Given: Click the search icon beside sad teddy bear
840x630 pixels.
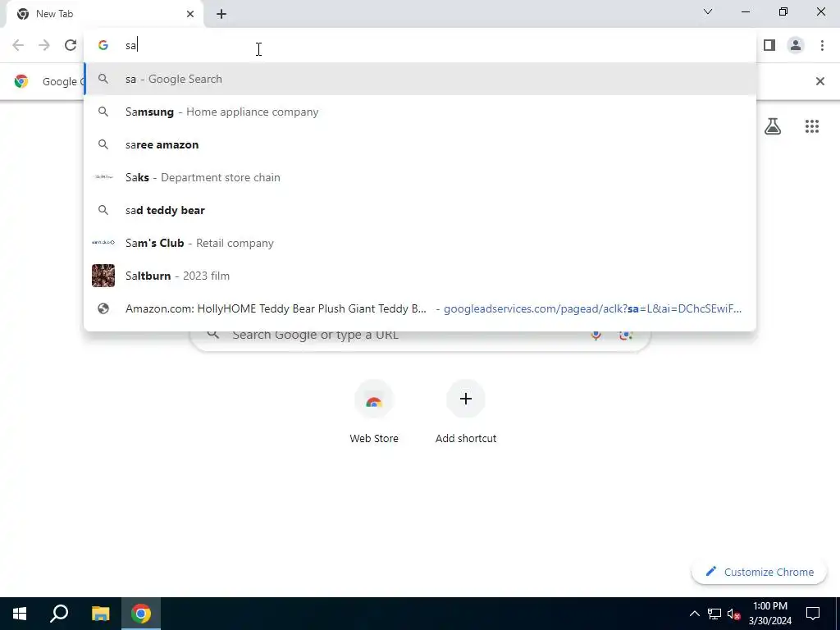Looking at the screenshot, I should click(x=103, y=210).
